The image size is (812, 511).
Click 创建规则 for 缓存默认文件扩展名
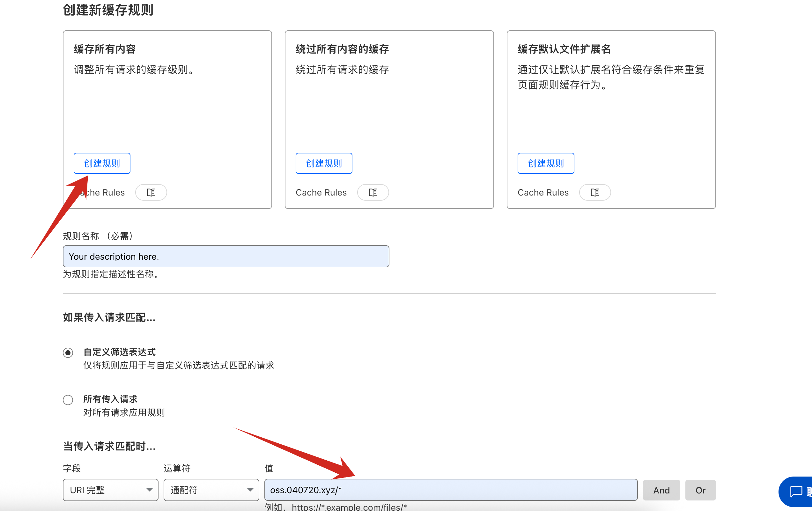[546, 163]
